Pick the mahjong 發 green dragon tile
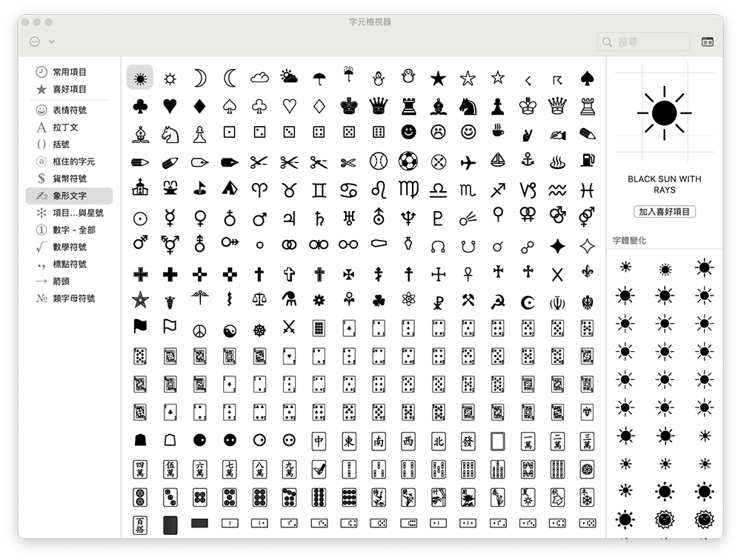Viewport: 741px width, 560px height. tap(468, 441)
